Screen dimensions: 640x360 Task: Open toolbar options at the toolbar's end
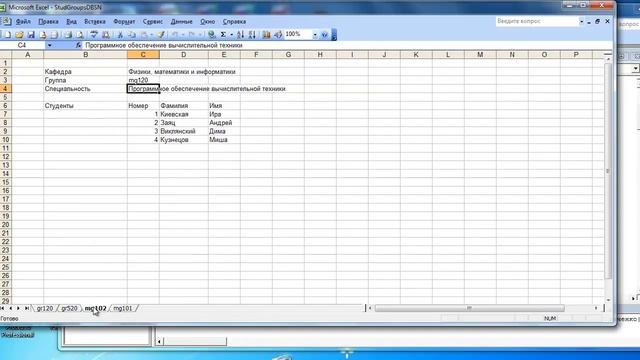point(334,35)
